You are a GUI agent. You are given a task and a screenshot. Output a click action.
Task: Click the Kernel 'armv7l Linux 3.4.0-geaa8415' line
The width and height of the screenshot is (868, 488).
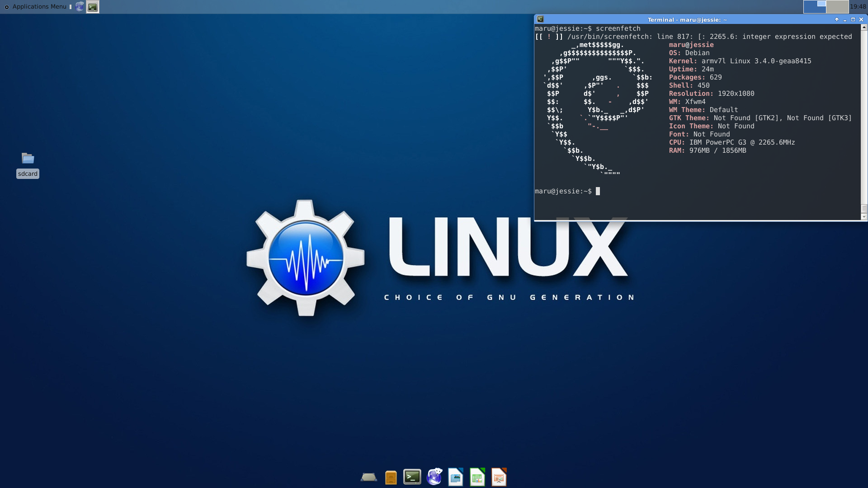pyautogui.click(x=740, y=61)
